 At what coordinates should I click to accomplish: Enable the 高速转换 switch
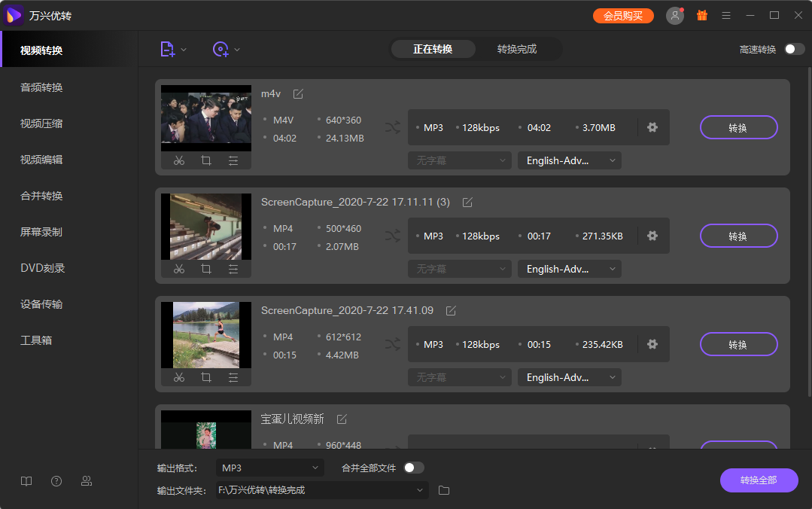[794, 47]
